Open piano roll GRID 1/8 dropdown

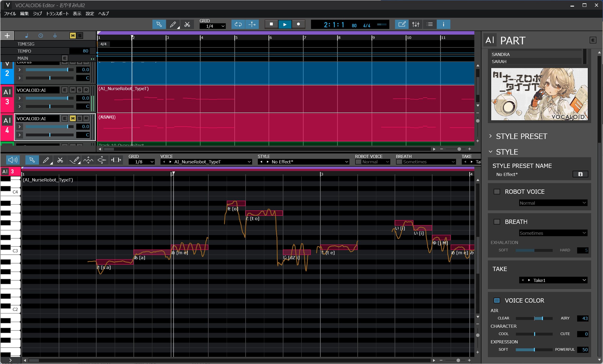click(x=141, y=162)
